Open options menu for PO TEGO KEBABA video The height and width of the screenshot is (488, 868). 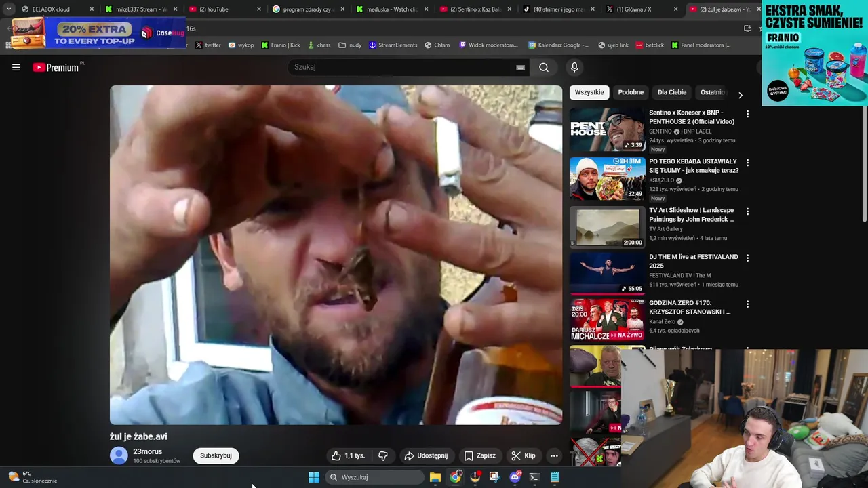747,163
